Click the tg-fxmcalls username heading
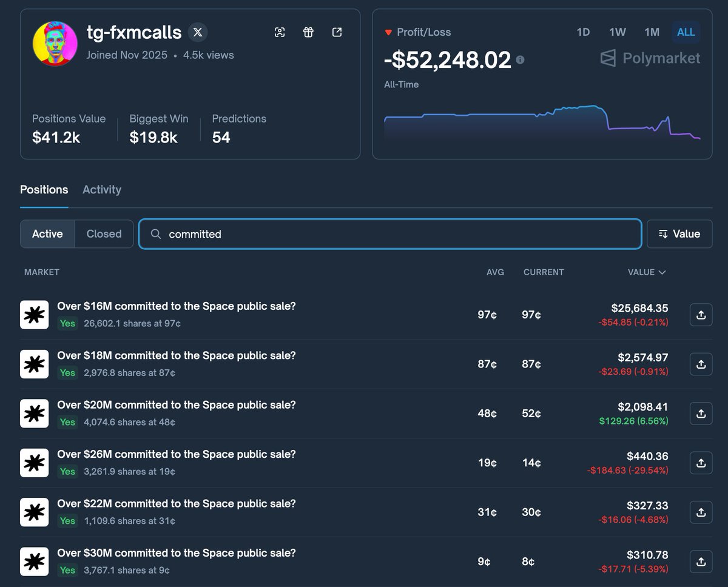728x587 pixels. [134, 32]
